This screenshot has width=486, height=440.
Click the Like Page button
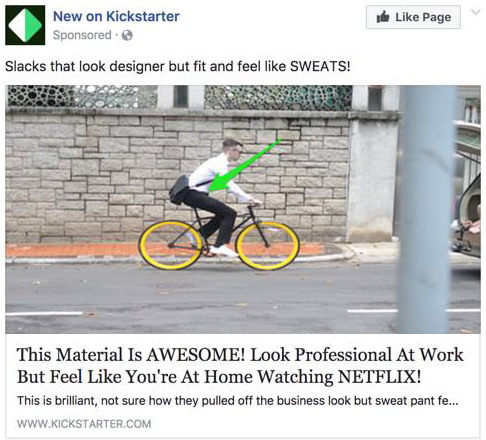coord(413,17)
